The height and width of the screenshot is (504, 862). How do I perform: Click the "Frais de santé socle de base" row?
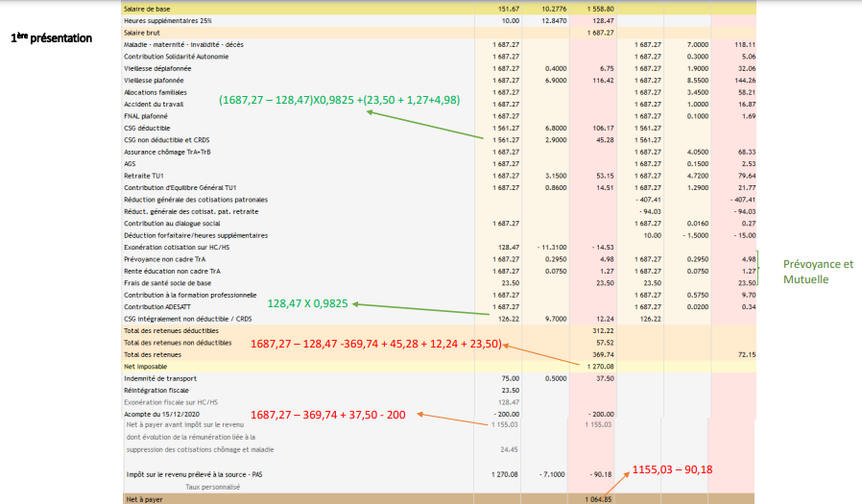[x=166, y=282]
